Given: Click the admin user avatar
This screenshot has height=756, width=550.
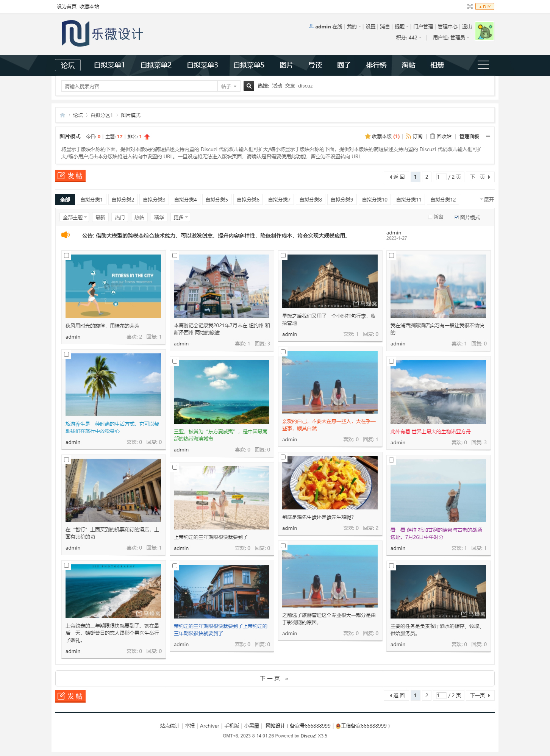Looking at the screenshot, I should (484, 31).
